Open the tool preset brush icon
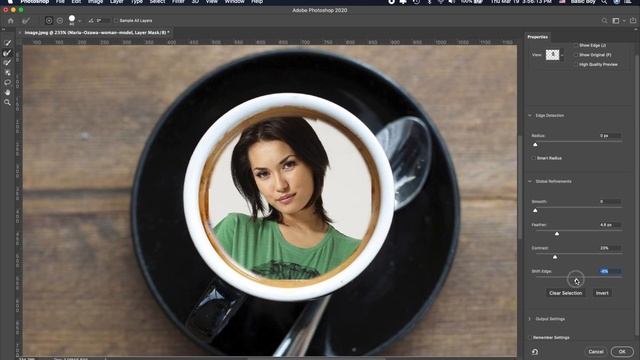Screen dimensions: 640x360 pyautogui.click(x=26, y=20)
